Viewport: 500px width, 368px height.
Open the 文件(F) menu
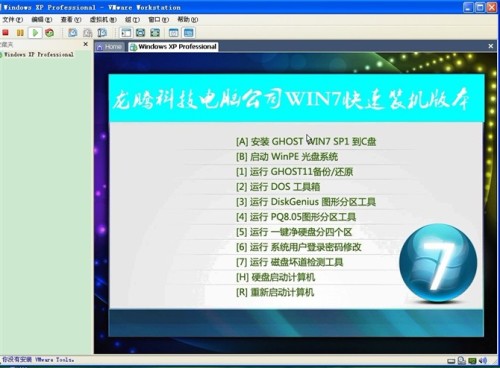coord(13,20)
